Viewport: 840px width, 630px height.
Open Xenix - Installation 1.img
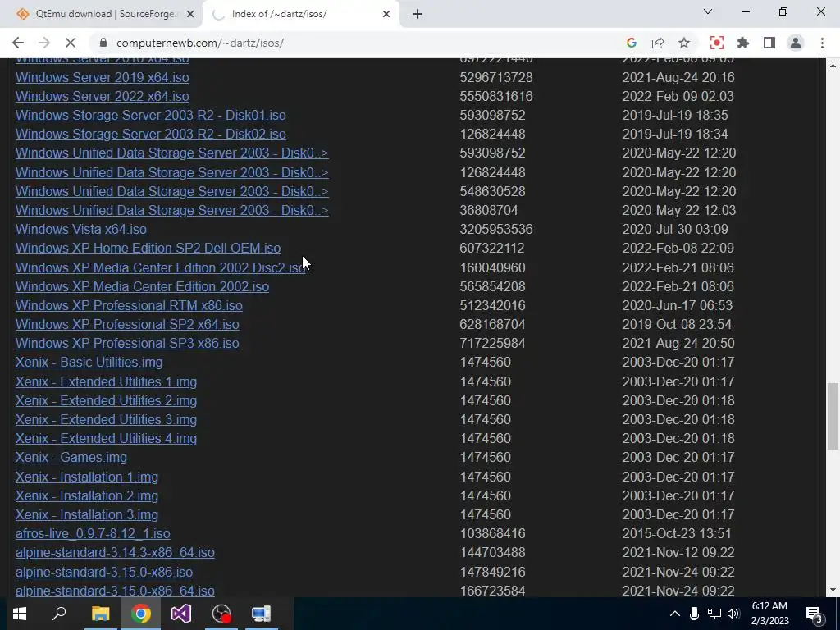coord(87,477)
